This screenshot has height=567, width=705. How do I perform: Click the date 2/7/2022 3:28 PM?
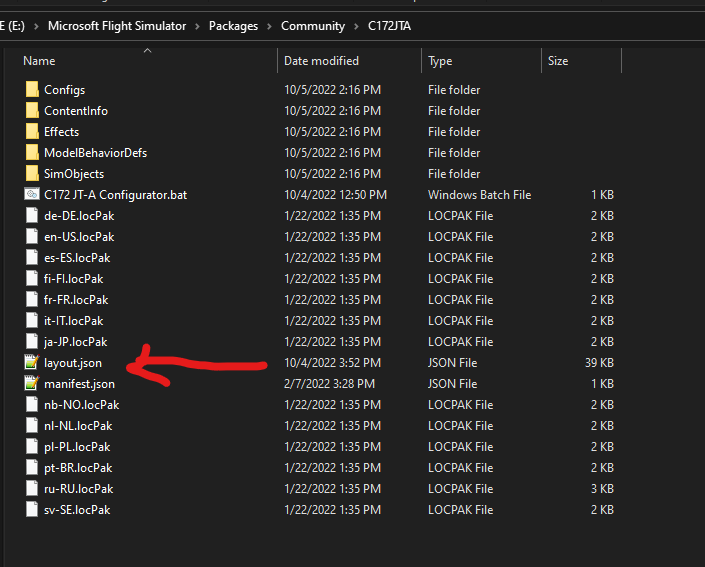pos(329,384)
